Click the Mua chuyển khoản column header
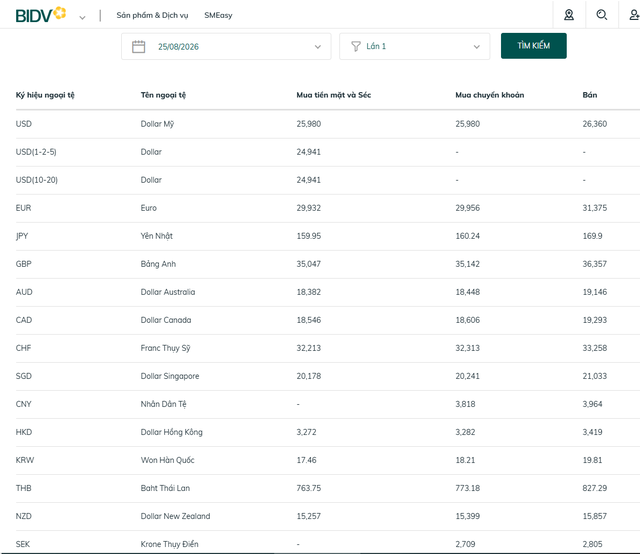Screen dimensions: 640x554 (x=490, y=95)
